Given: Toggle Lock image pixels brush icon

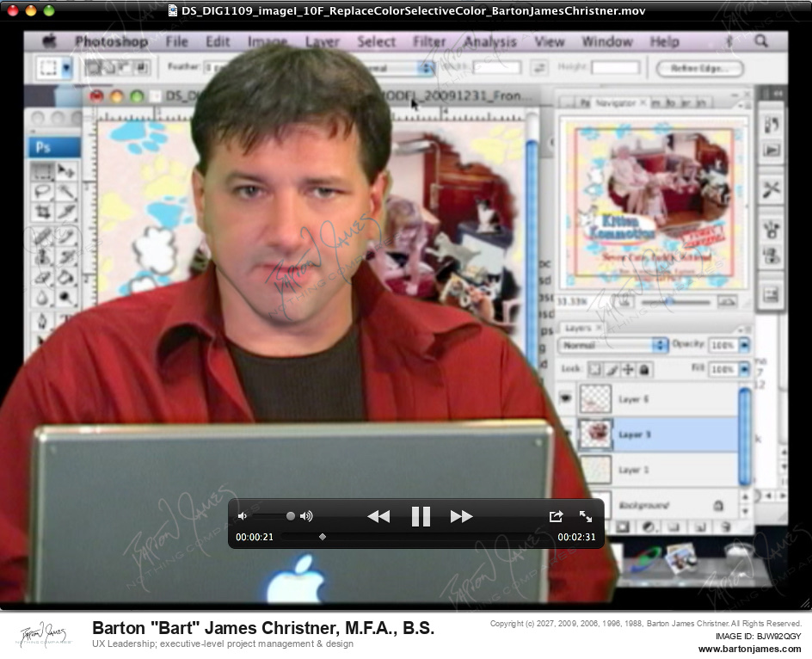Looking at the screenshot, I should pos(612,369).
